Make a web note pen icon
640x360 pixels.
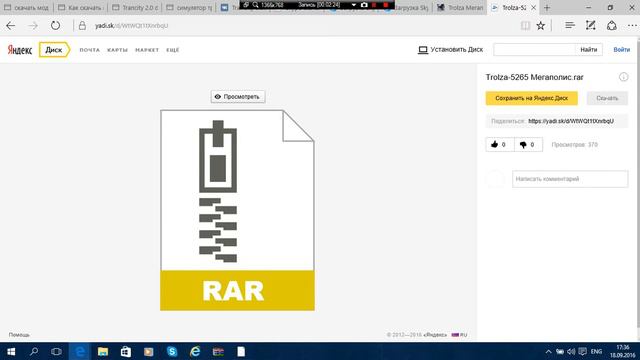click(x=591, y=25)
